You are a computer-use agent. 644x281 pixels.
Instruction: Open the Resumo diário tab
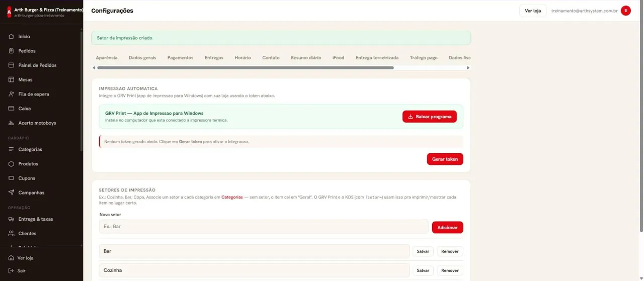click(306, 58)
